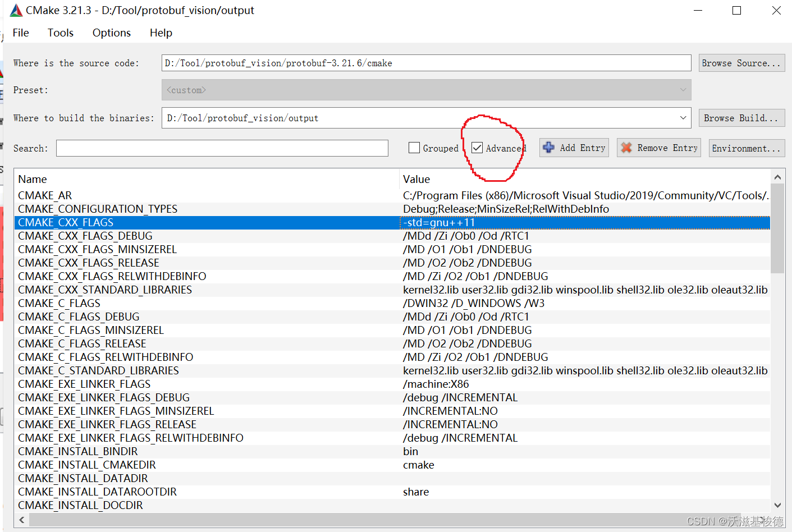Select the CMAKE_C_STANDARD_LIBRARIES entry

click(99, 370)
